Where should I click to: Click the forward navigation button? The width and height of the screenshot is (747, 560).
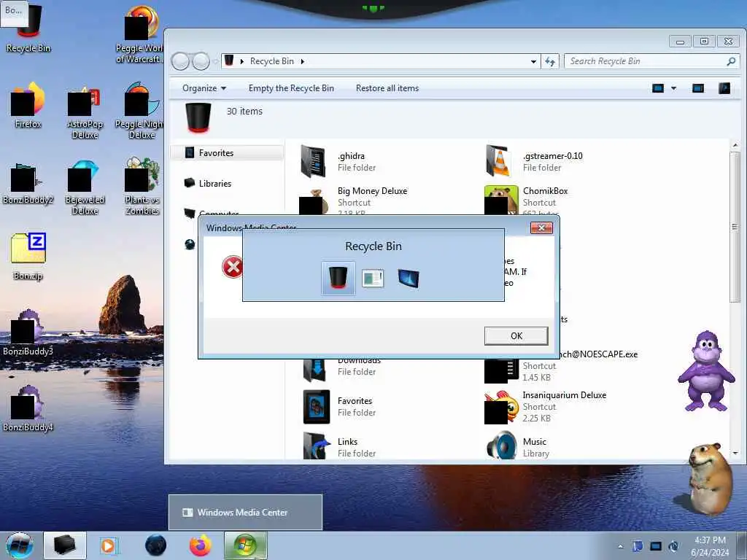[x=201, y=61]
